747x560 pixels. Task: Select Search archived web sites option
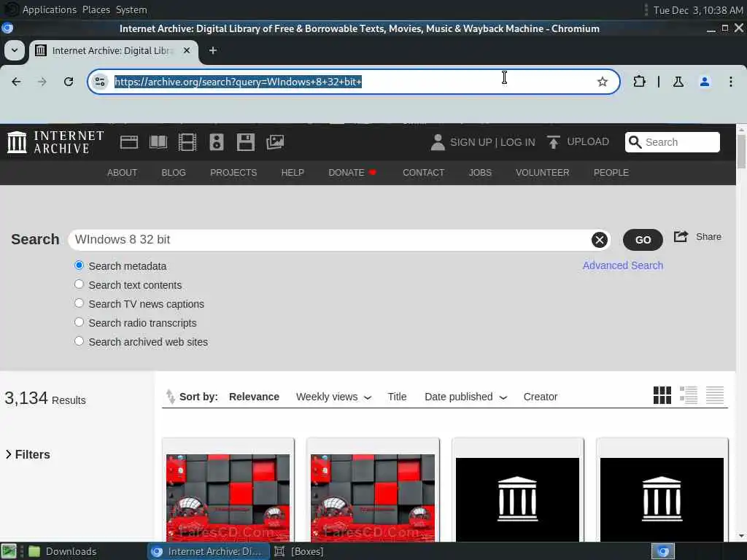tap(79, 341)
